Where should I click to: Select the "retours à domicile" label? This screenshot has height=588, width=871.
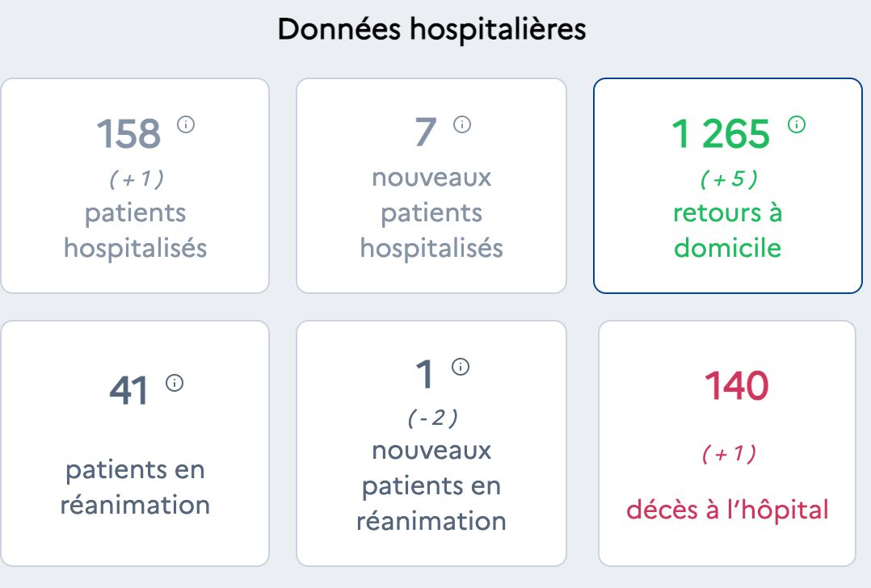click(x=727, y=230)
